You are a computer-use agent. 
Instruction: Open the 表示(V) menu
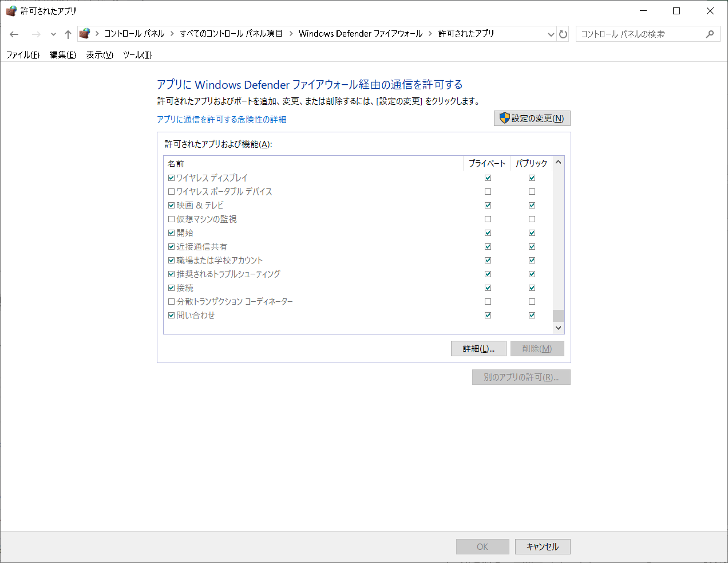pos(100,55)
